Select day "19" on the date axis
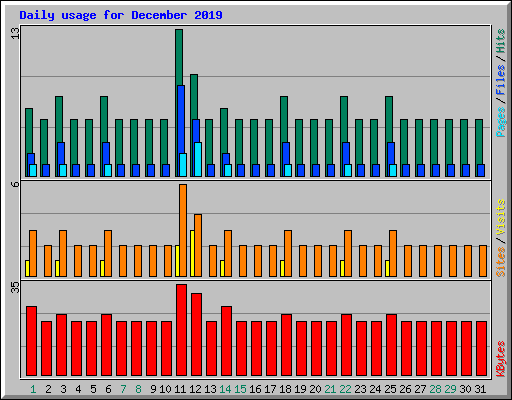This screenshot has height=400, width=512. (300, 389)
